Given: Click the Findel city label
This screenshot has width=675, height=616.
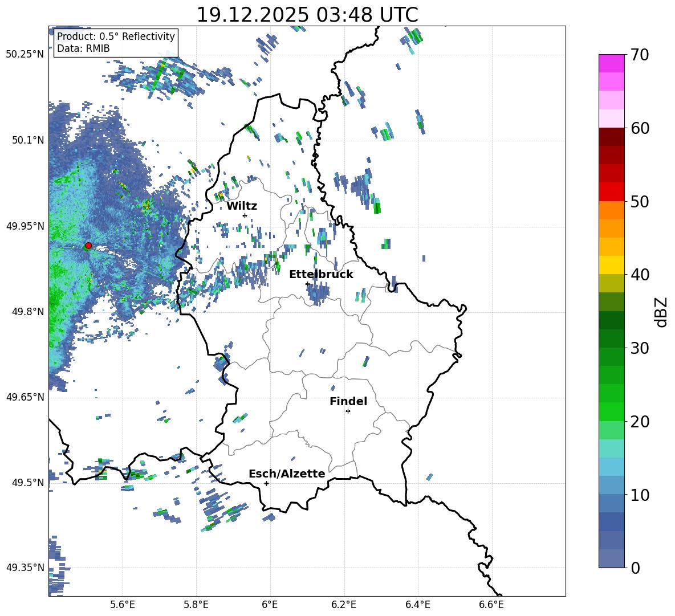Looking at the screenshot, I should pos(348,401).
